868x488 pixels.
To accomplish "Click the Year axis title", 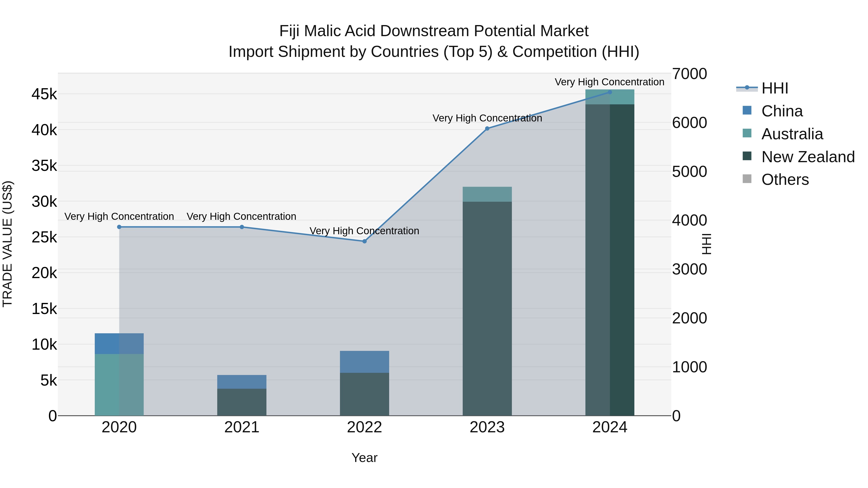I will (364, 458).
